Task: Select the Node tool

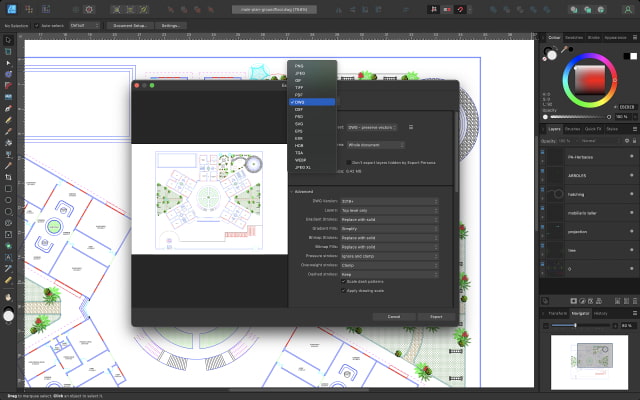Action: pos(8,62)
